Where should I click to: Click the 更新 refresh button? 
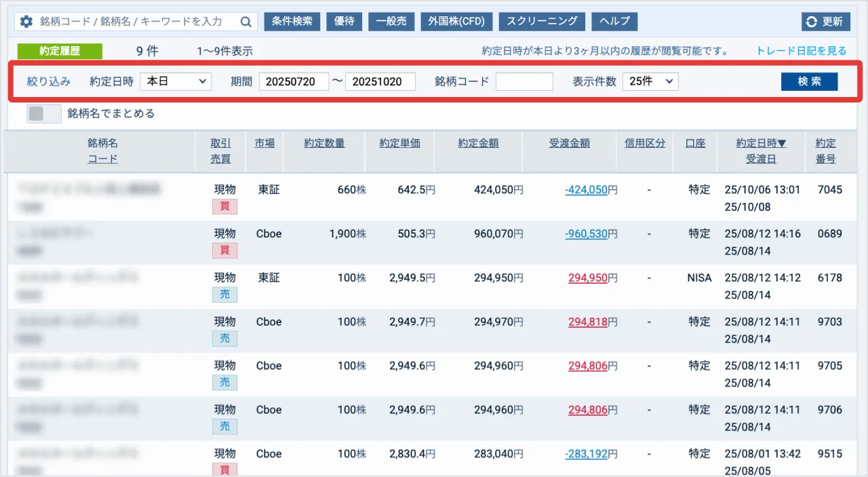(825, 22)
